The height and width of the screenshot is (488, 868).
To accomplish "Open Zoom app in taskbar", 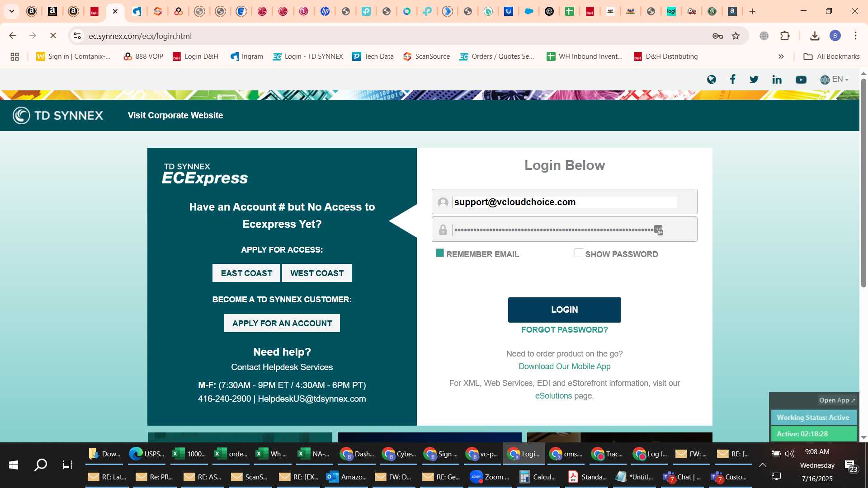I will [x=490, y=477].
